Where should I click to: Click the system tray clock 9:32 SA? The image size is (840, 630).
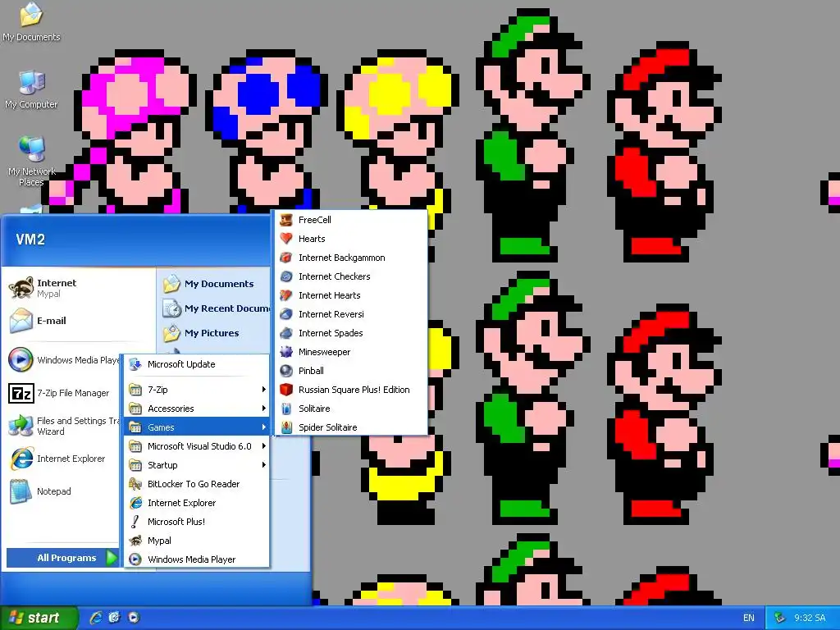pos(810,618)
